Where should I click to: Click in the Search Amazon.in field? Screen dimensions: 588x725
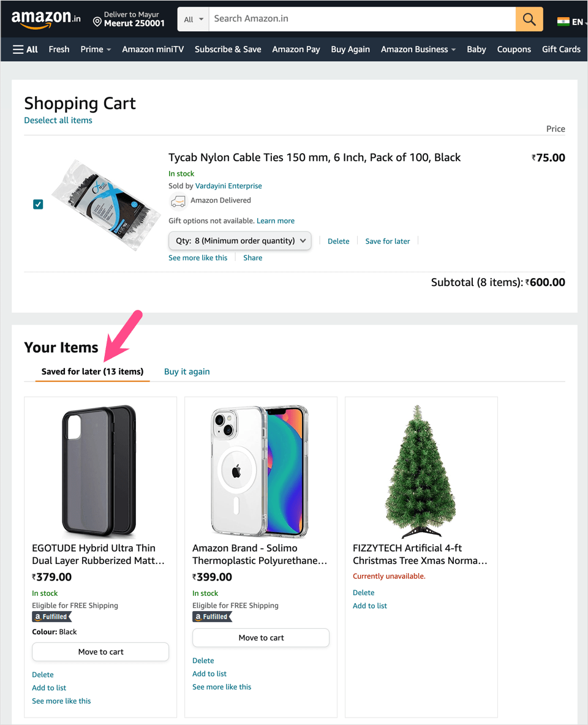pos(361,19)
